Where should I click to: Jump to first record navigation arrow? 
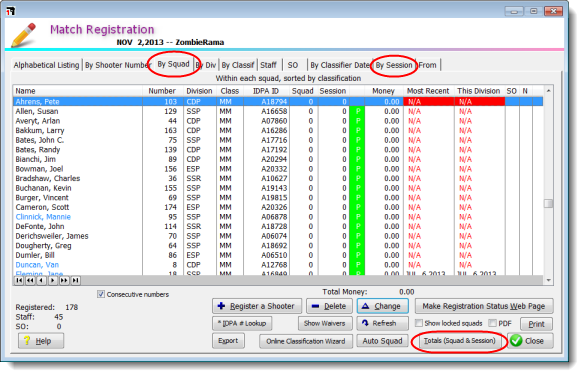tap(19, 280)
